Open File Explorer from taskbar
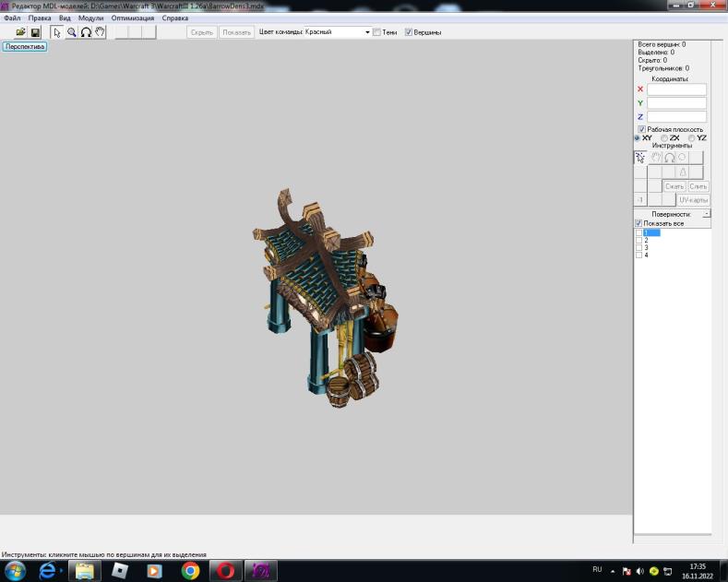Screen dimensions: 728x582 85,570
